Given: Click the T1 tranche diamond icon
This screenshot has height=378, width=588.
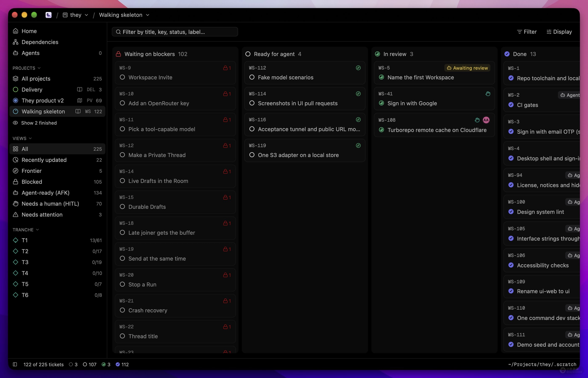Looking at the screenshot, I should coord(15,240).
